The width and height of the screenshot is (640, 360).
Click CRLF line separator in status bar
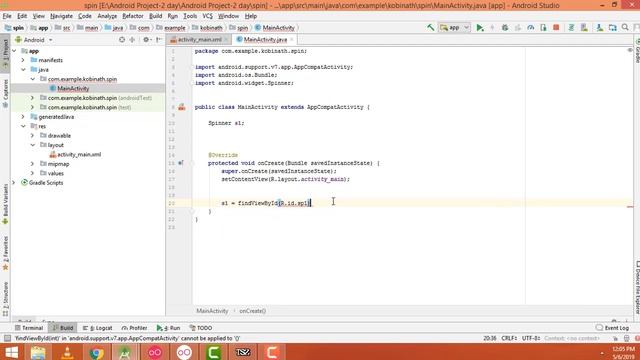(x=509, y=338)
